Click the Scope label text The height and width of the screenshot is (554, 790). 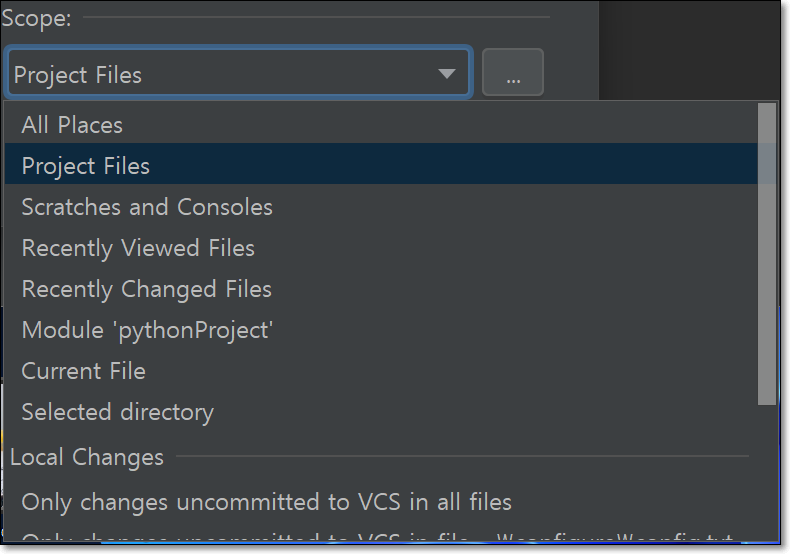pos(36,19)
